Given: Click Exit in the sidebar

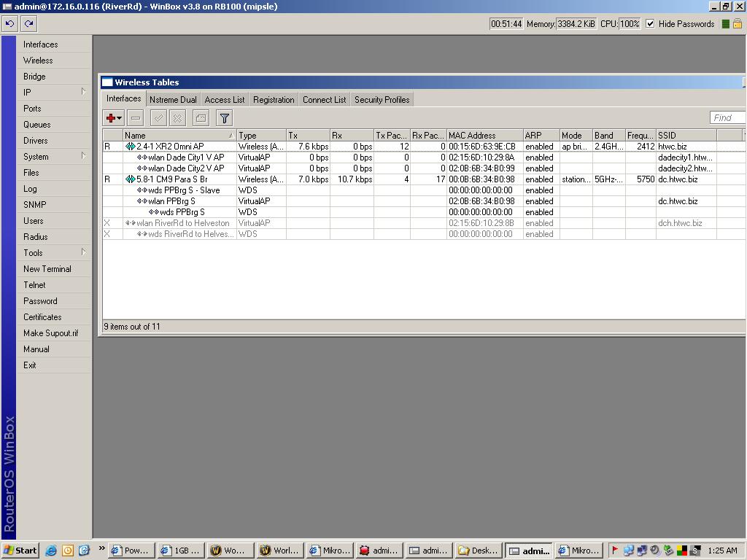Looking at the screenshot, I should point(53,365).
